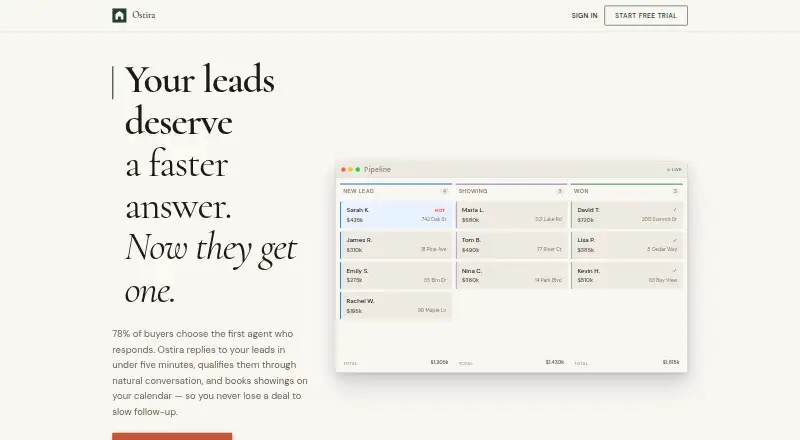
Task: Click the yellow dot in Pipeline window
Action: (351, 169)
